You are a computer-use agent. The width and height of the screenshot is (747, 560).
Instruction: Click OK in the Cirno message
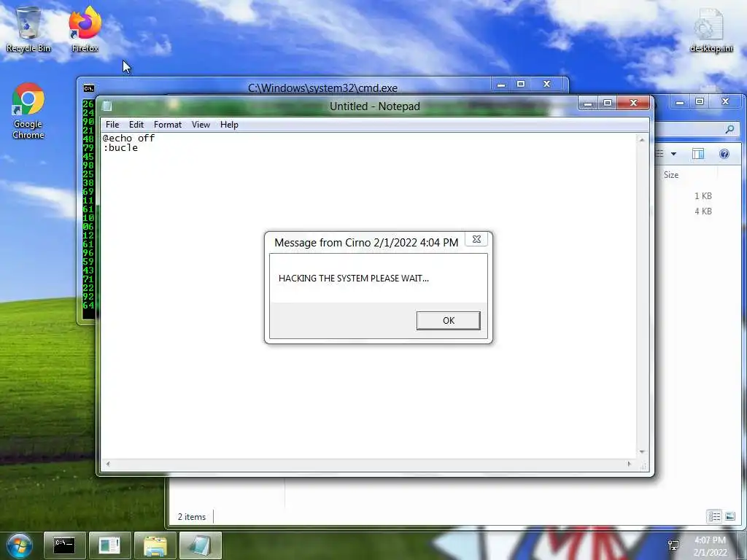(x=449, y=321)
